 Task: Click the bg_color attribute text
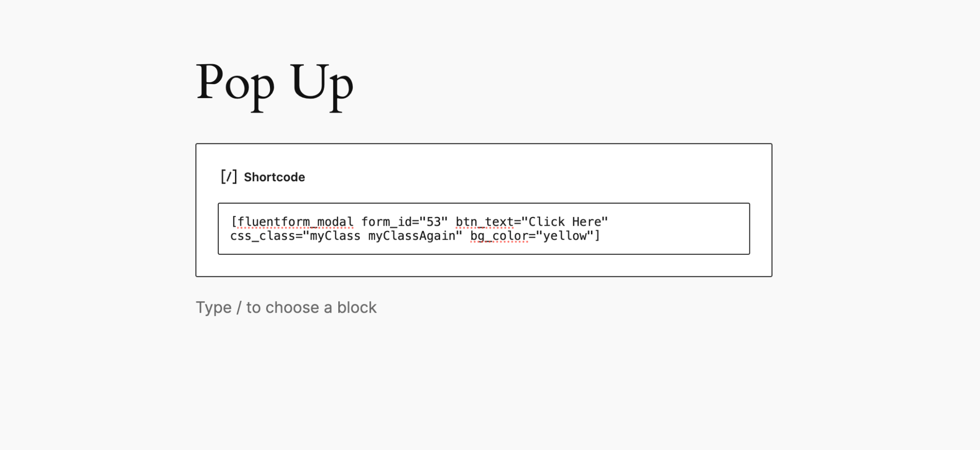click(x=499, y=235)
